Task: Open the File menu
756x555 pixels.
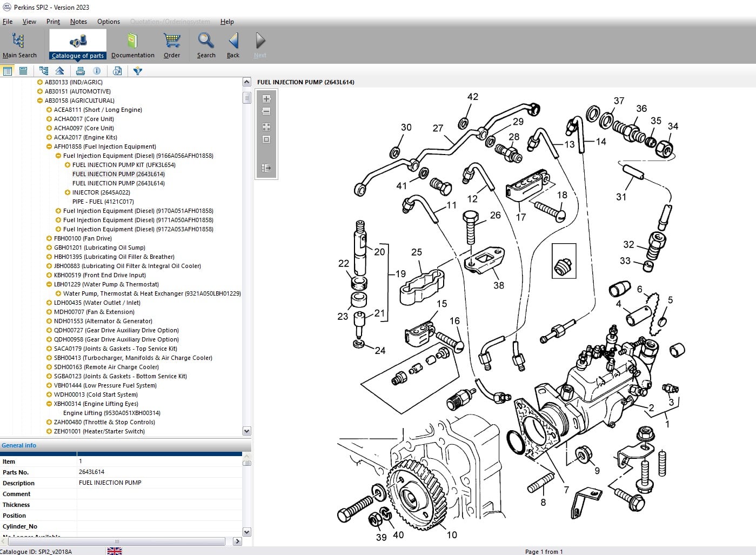Action: click(8, 22)
